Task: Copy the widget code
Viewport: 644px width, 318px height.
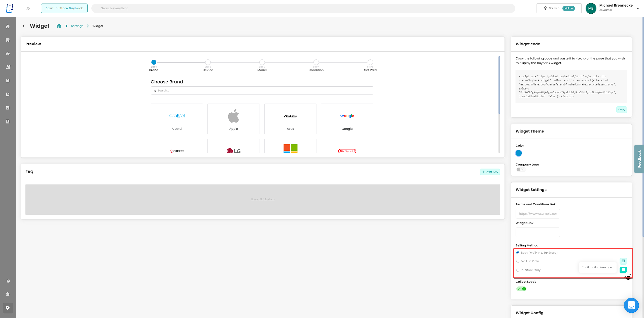Action: pos(621,109)
